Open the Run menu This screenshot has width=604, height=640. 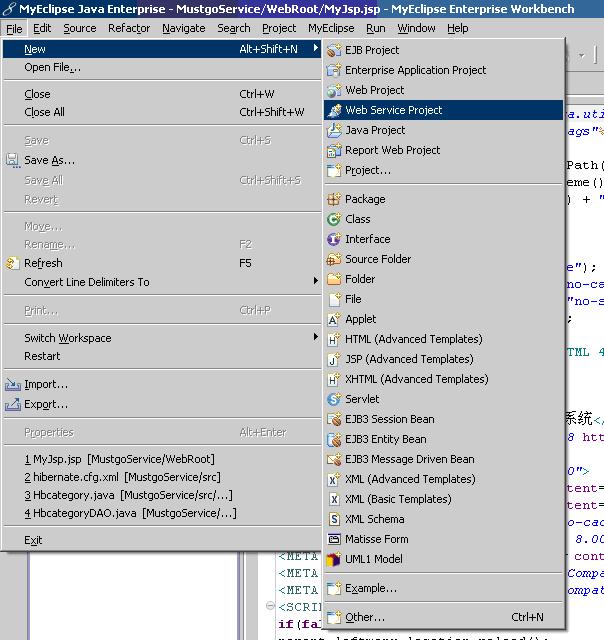tap(375, 28)
